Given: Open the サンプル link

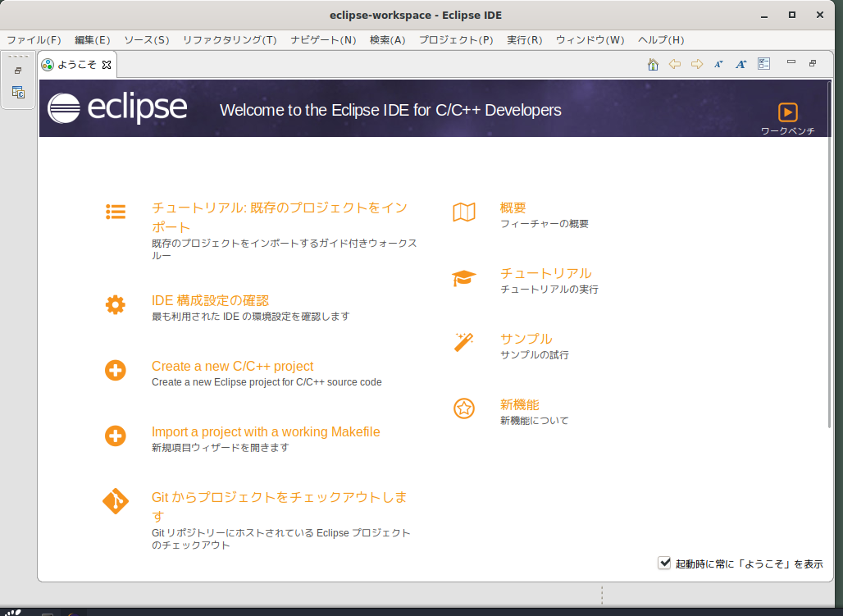Looking at the screenshot, I should (526, 339).
